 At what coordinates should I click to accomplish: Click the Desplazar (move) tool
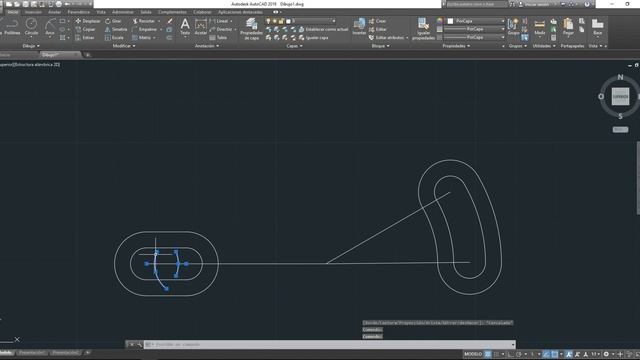[88, 21]
